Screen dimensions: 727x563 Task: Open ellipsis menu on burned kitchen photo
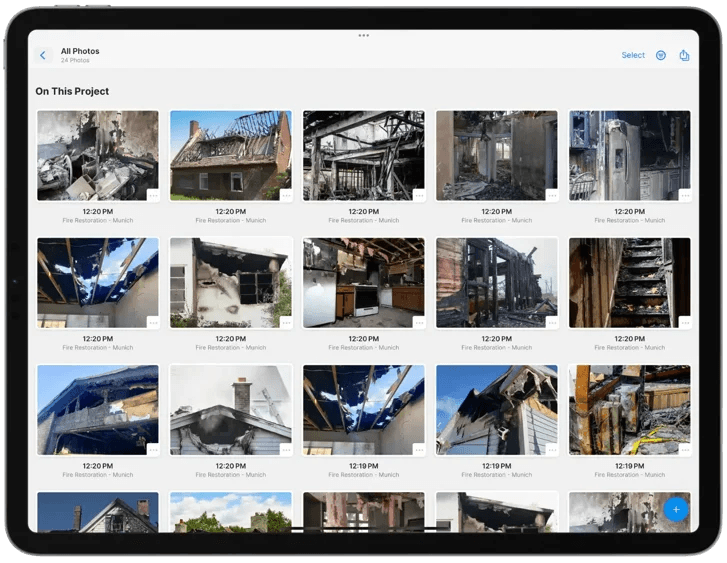pyautogui.click(x=419, y=322)
